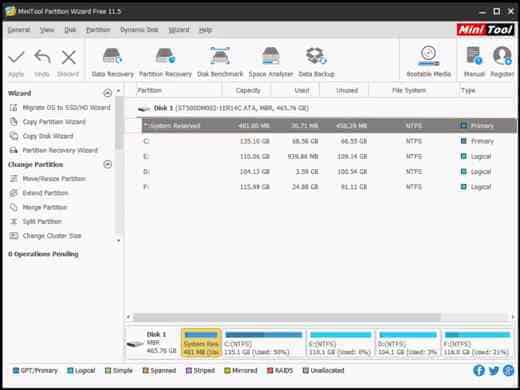Select C:(NTFS) block in disk map

point(264,343)
